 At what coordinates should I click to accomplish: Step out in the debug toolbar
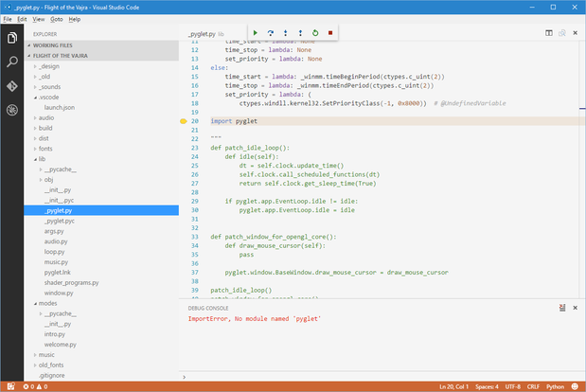pos(300,33)
